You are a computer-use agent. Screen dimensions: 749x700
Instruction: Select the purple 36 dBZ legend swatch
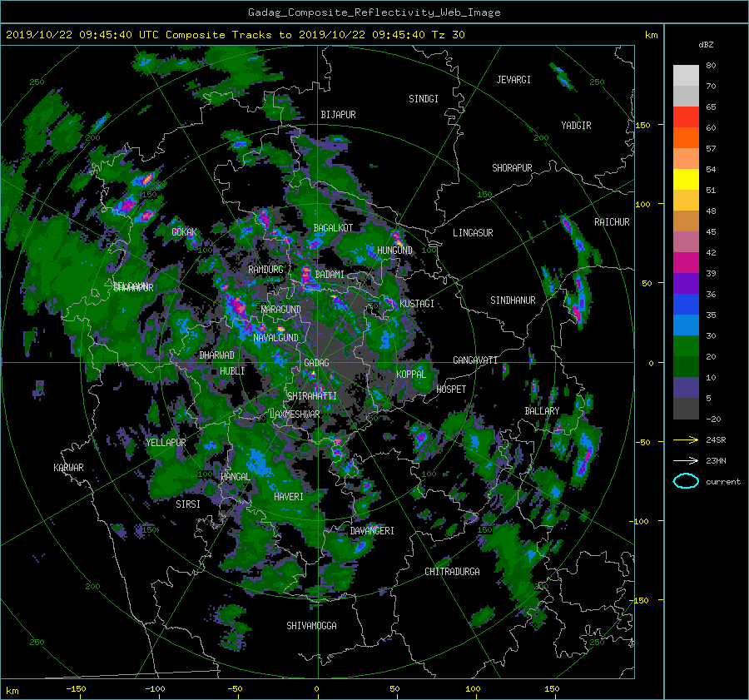[686, 284]
